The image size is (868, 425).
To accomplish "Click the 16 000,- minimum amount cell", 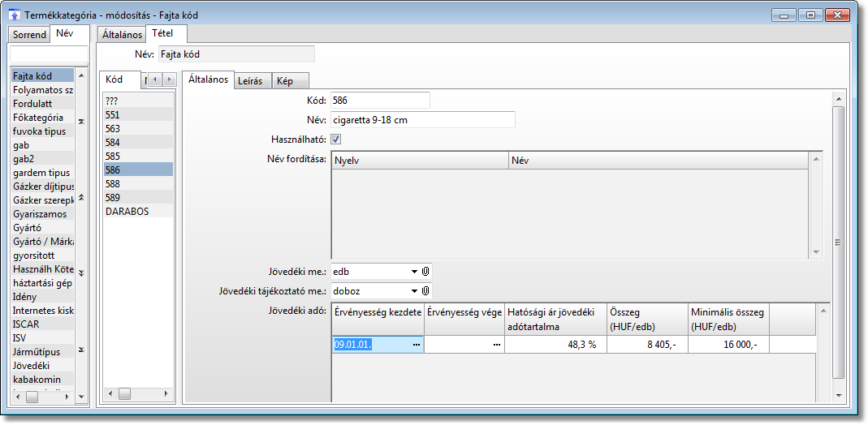I will (729, 345).
